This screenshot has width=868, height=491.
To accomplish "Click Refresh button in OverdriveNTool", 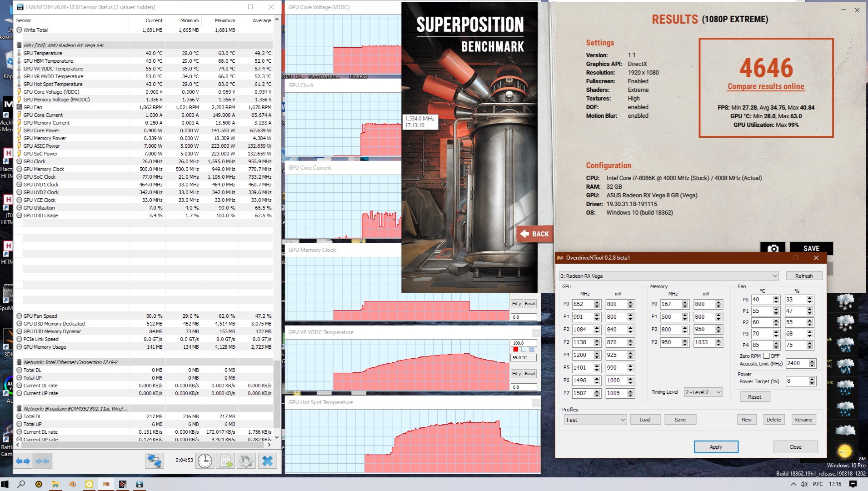I will pyautogui.click(x=804, y=276).
